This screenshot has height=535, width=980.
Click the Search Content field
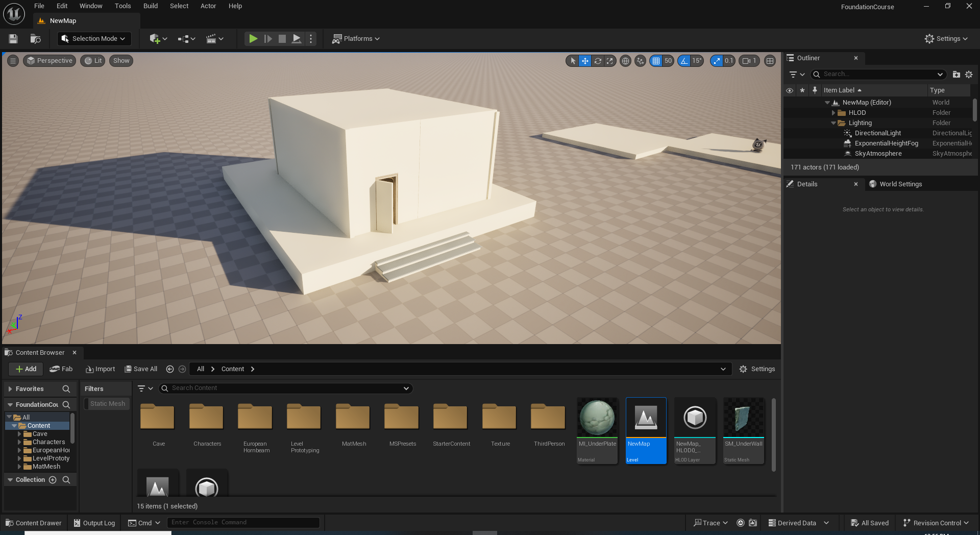click(286, 388)
